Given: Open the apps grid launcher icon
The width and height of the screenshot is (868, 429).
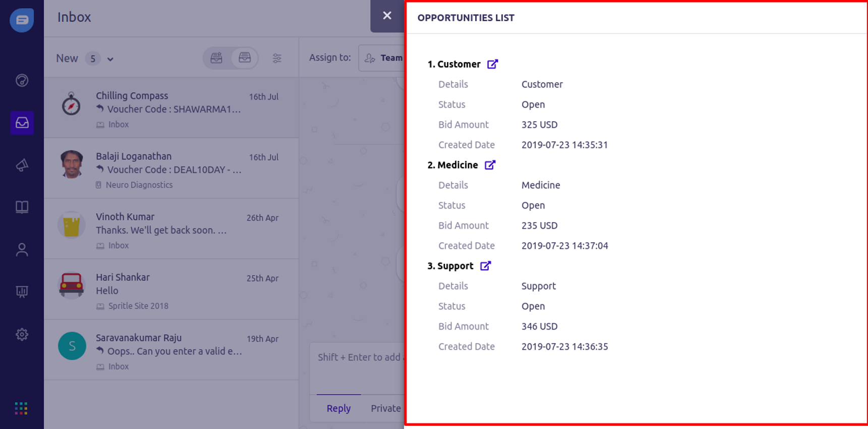Looking at the screenshot, I should click(21, 408).
